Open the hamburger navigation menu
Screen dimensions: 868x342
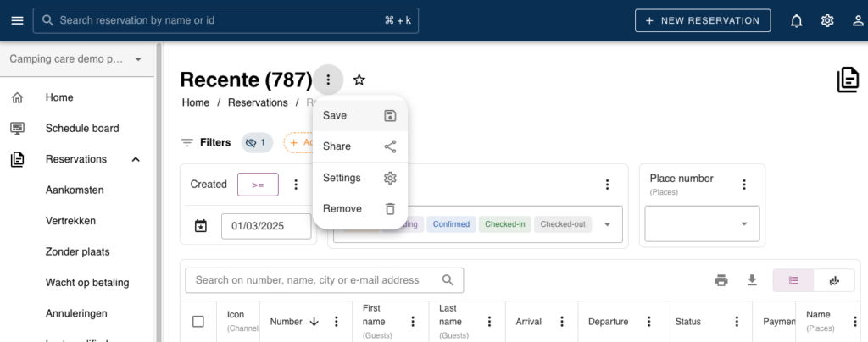(17, 20)
